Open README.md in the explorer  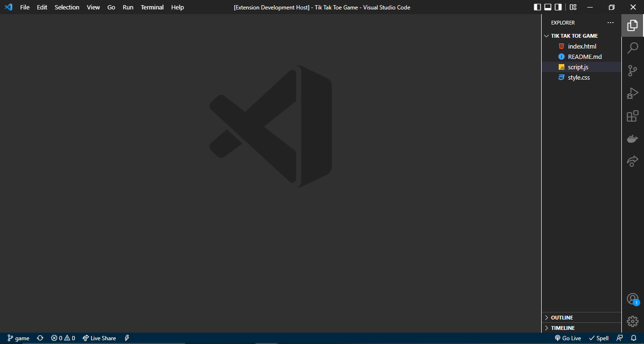click(x=581, y=57)
